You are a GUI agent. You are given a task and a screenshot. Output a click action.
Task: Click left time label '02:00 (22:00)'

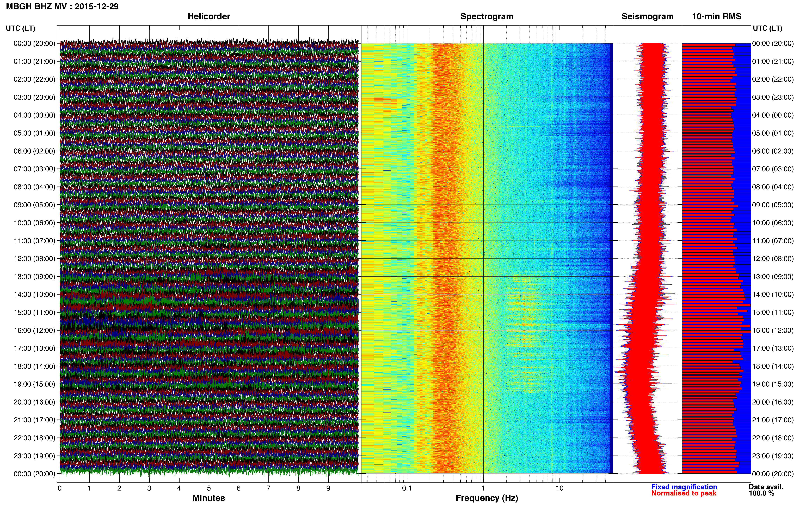[34, 79]
